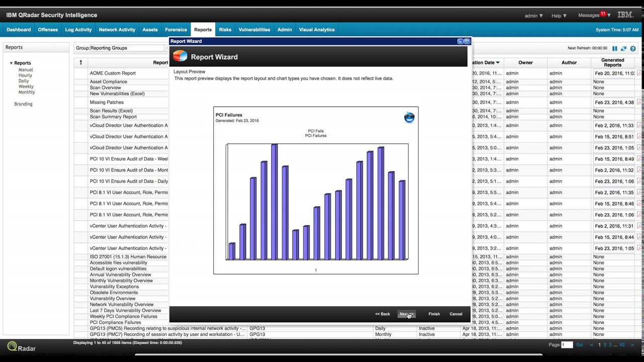Switch to the Offenses tab

pos(48,30)
